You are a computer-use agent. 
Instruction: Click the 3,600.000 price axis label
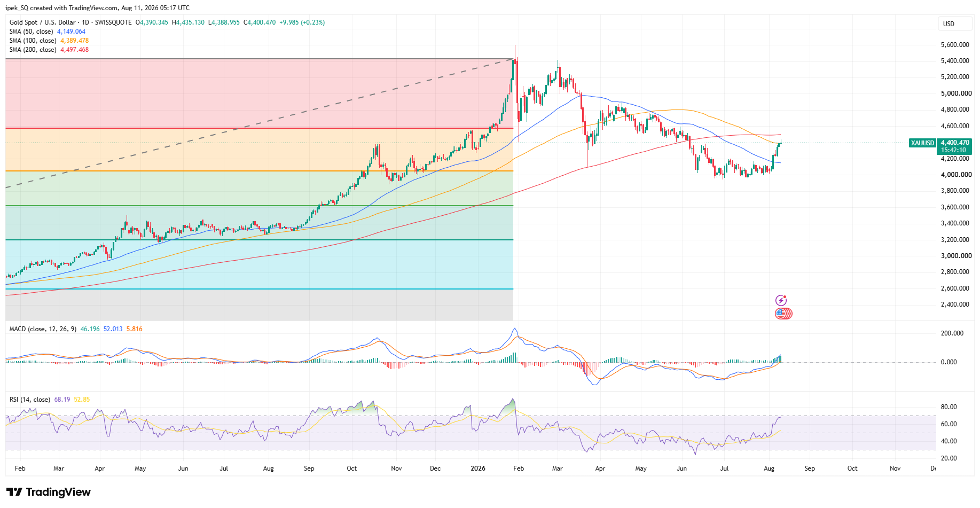tap(955, 207)
